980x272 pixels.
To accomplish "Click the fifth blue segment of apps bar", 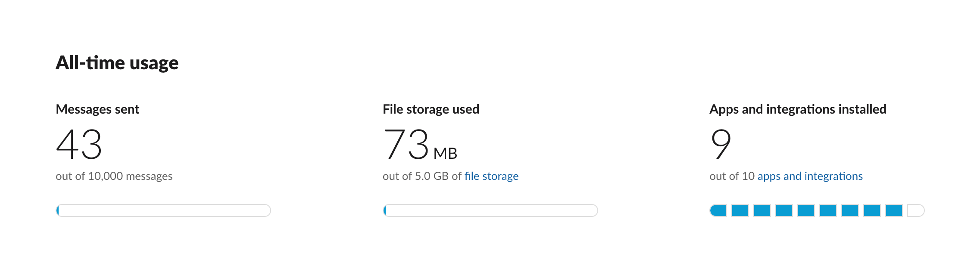I will 806,210.
